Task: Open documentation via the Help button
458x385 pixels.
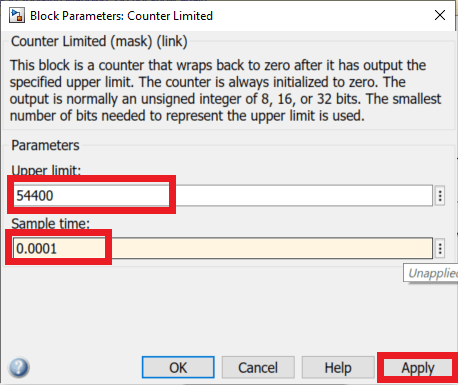Action: [x=338, y=367]
